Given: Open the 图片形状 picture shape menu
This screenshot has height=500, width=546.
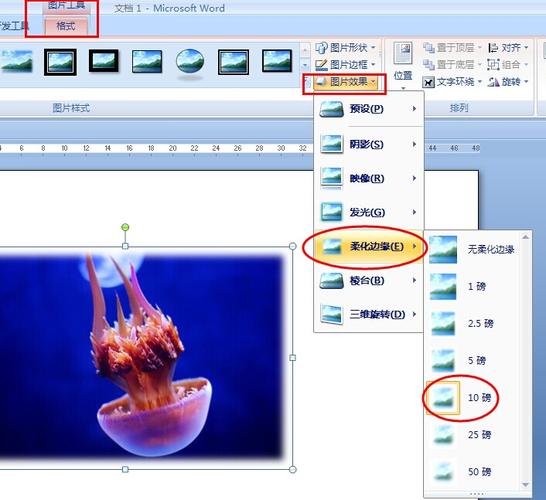Looking at the screenshot, I should 345,48.
